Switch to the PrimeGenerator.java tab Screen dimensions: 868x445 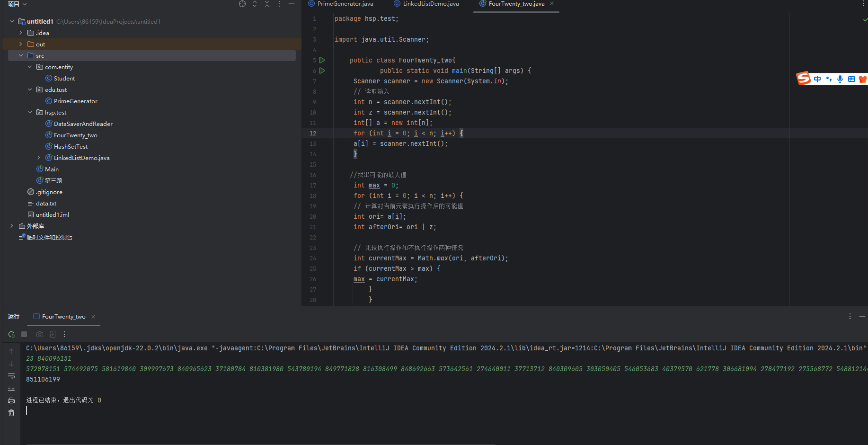341,4
